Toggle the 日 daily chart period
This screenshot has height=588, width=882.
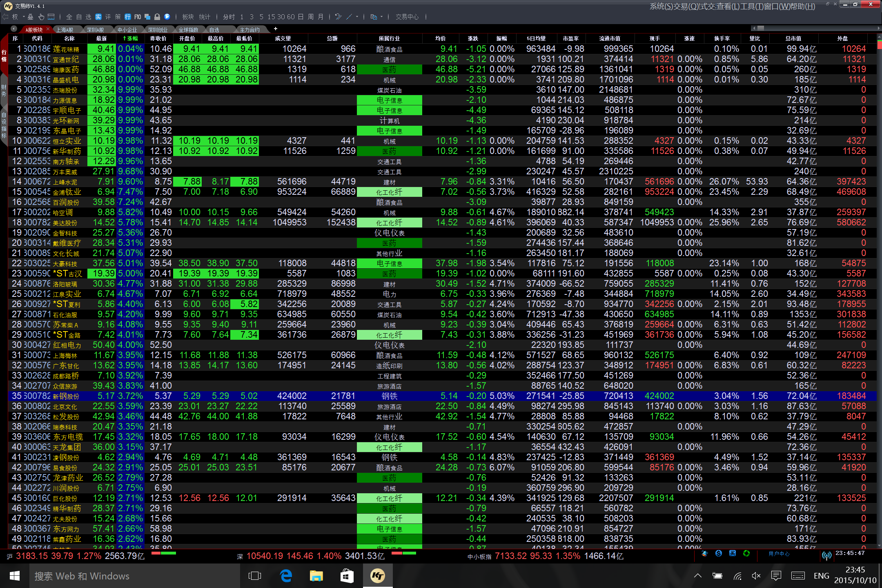coord(301,17)
